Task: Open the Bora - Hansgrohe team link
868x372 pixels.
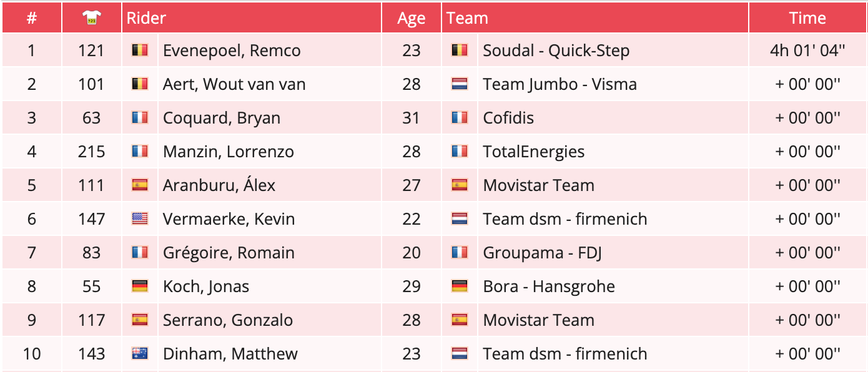Action: pyautogui.click(x=549, y=286)
